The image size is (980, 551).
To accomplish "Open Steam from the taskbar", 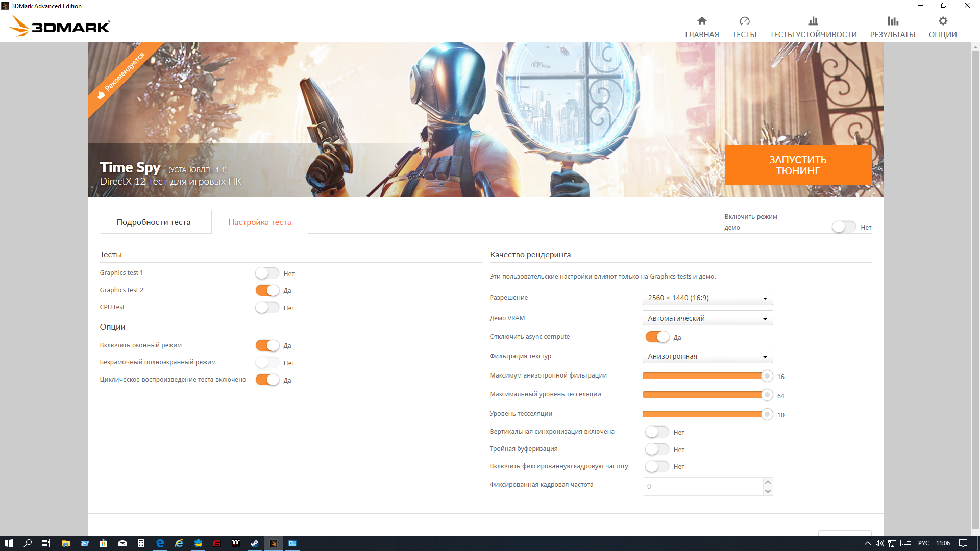I will click(254, 543).
